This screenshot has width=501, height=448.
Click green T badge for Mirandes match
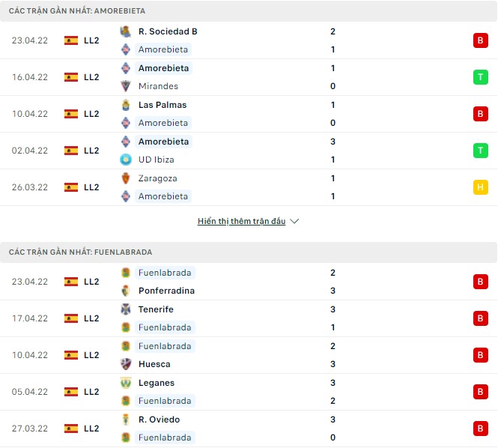480,77
